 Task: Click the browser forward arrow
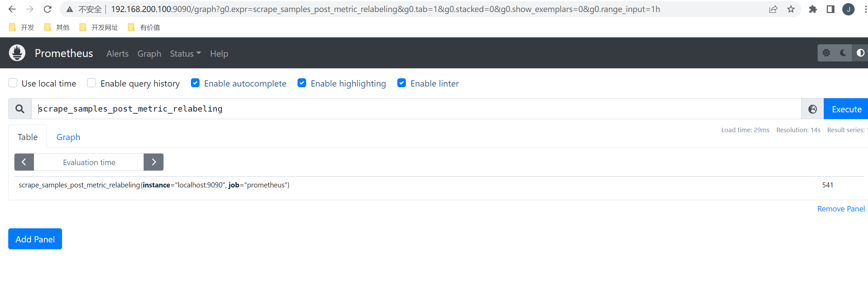[30, 9]
